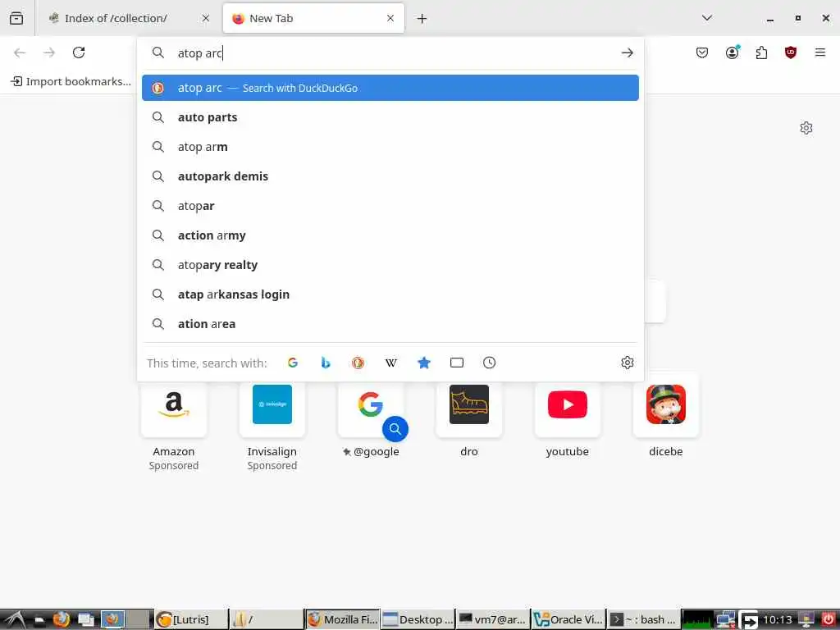Search this time with Wikipedia icon
840x630 pixels.
(x=391, y=363)
